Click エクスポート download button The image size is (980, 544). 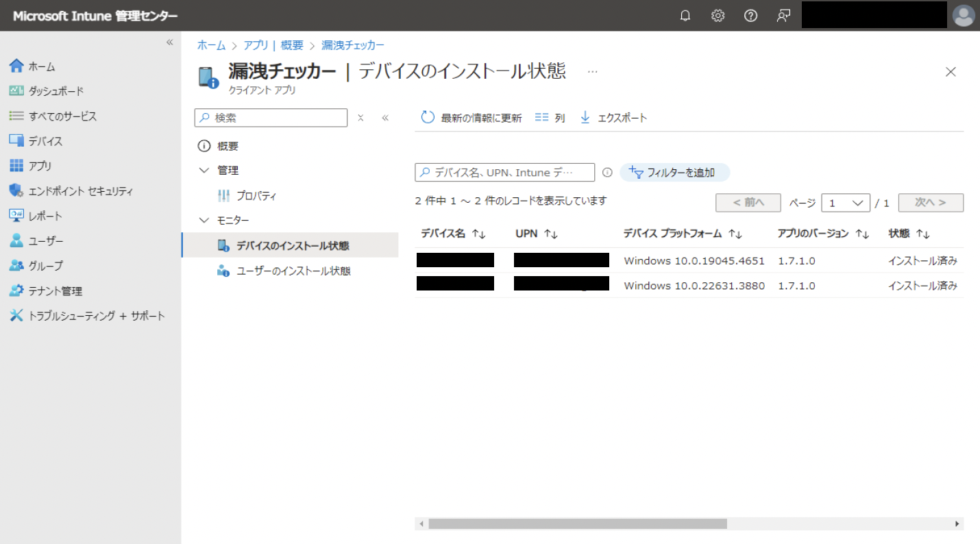(x=613, y=118)
